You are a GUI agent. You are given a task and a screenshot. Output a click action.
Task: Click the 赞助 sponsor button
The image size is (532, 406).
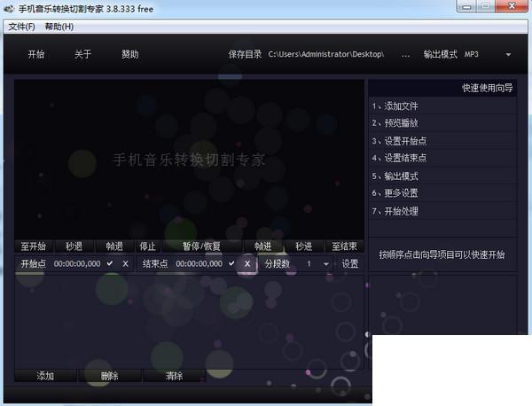point(130,54)
